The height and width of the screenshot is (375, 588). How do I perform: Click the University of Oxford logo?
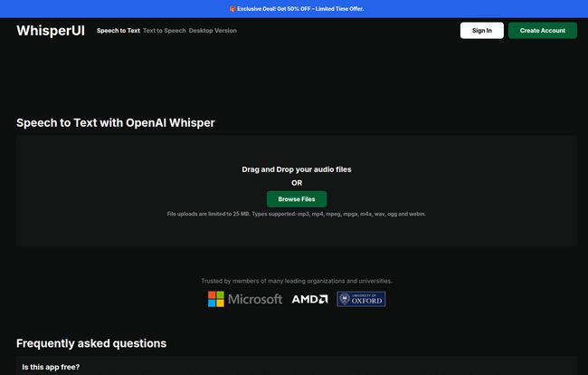(361, 299)
